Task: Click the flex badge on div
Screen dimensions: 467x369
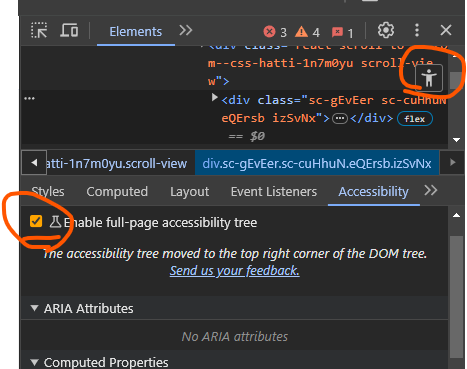Action: [415, 119]
